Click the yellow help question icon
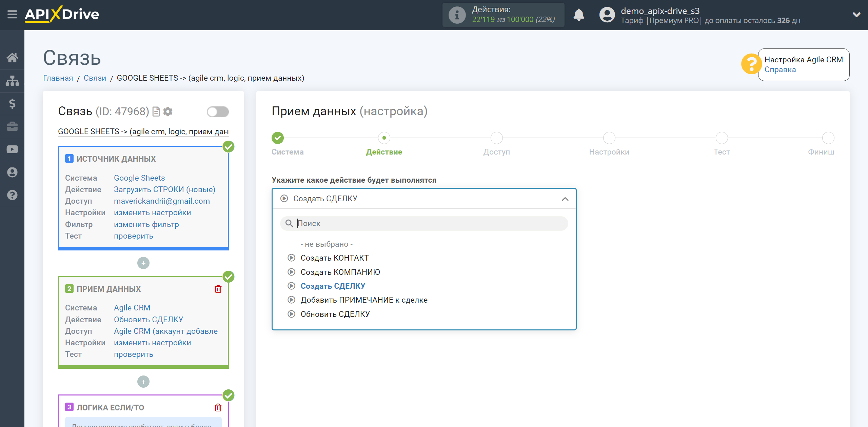Screen dimensions: 868x427 tap(751, 64)
